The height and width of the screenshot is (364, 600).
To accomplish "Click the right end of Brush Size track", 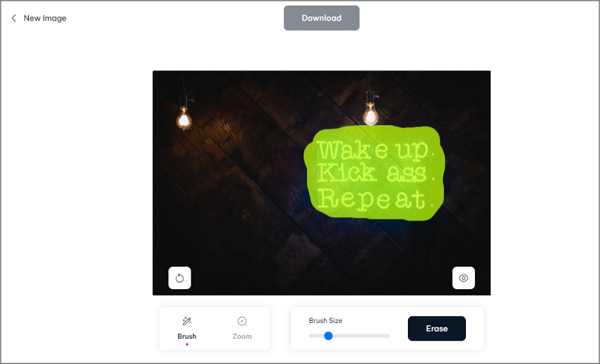I will click(x=388, y=336).
